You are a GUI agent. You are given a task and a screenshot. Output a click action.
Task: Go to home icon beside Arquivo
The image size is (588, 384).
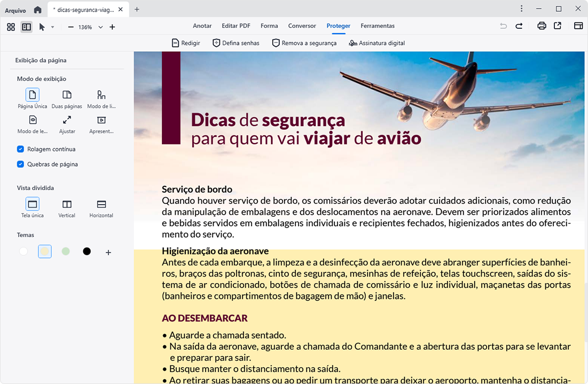(37, 10)
